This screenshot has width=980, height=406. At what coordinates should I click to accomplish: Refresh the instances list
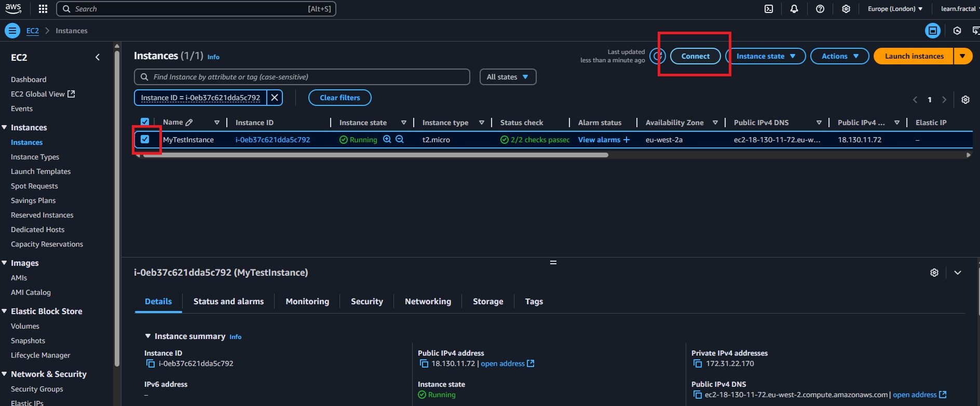(x=658, y=56)
